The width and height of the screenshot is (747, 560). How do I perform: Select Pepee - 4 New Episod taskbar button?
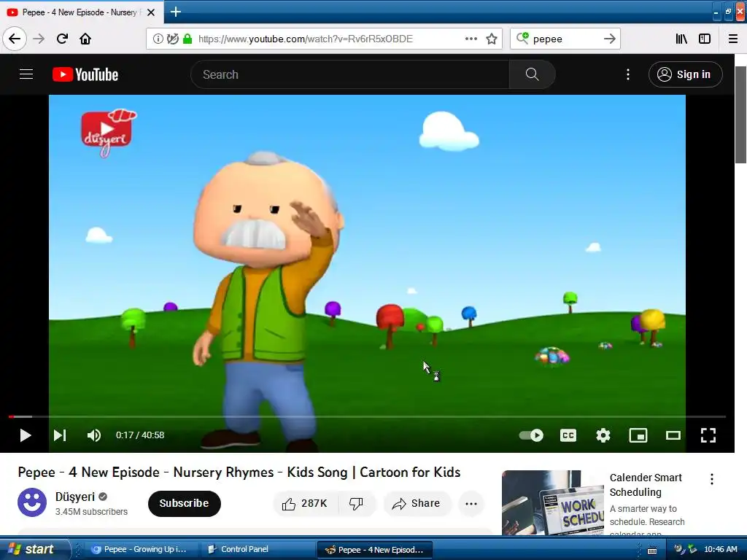pos(375,550)
